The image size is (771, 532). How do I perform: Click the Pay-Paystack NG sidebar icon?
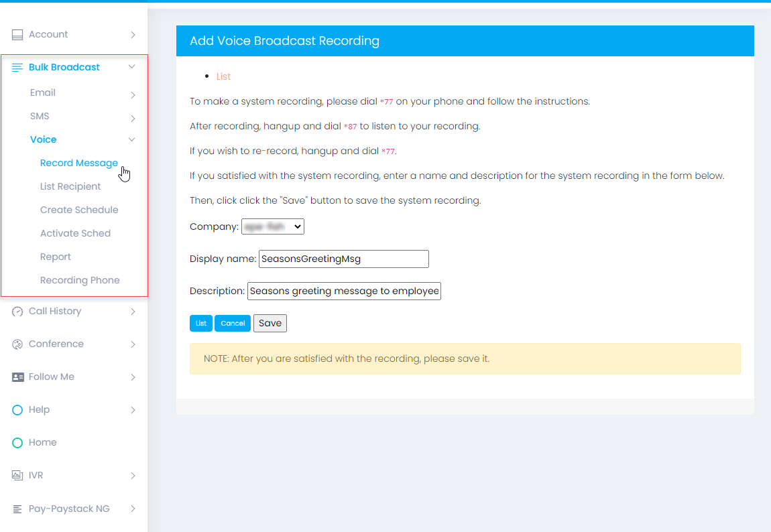point(16,508)
